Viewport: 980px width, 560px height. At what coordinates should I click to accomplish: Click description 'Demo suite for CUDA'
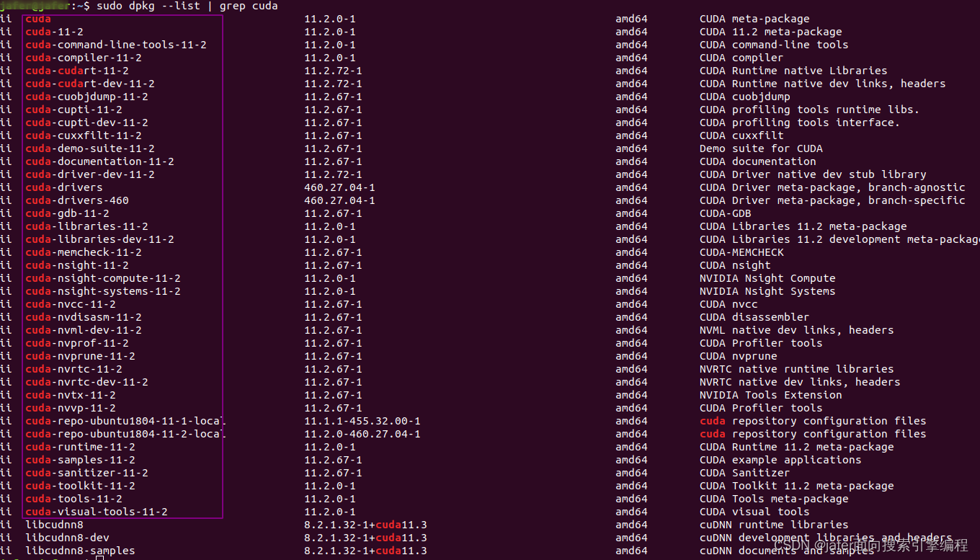(x=761, y=148)
